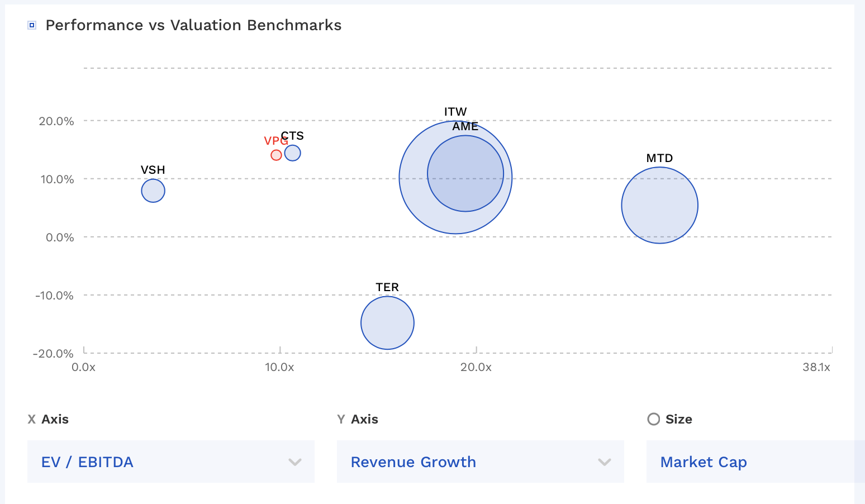Click the 20.0x mark on the X axis

tap(477, 368)
